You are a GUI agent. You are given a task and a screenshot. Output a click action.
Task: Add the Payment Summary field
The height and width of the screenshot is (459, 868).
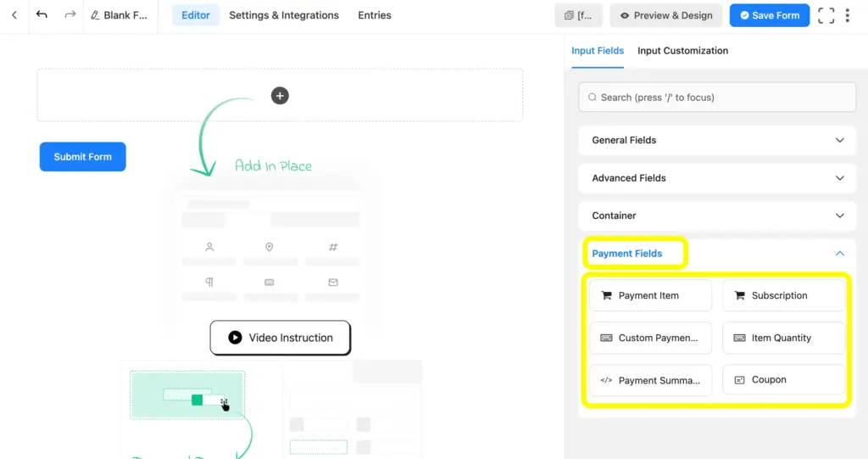click(x=650, y=380)
